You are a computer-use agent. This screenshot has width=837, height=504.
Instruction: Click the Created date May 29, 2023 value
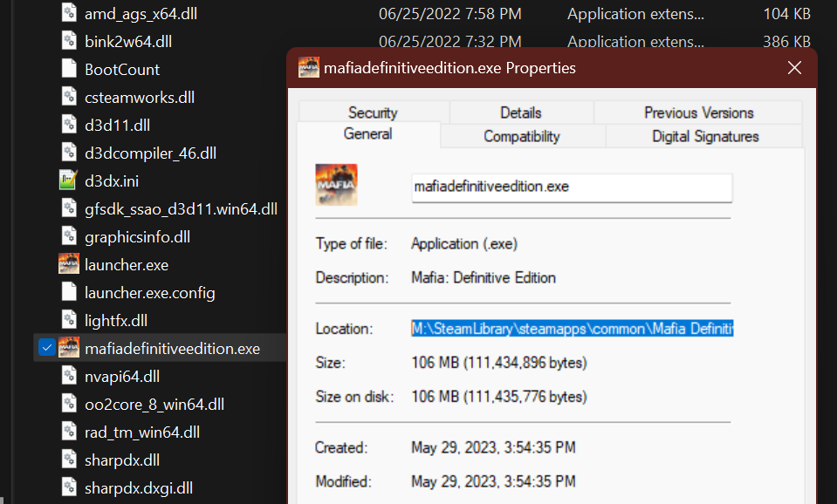pyautogui.click(x=493, y=447)
